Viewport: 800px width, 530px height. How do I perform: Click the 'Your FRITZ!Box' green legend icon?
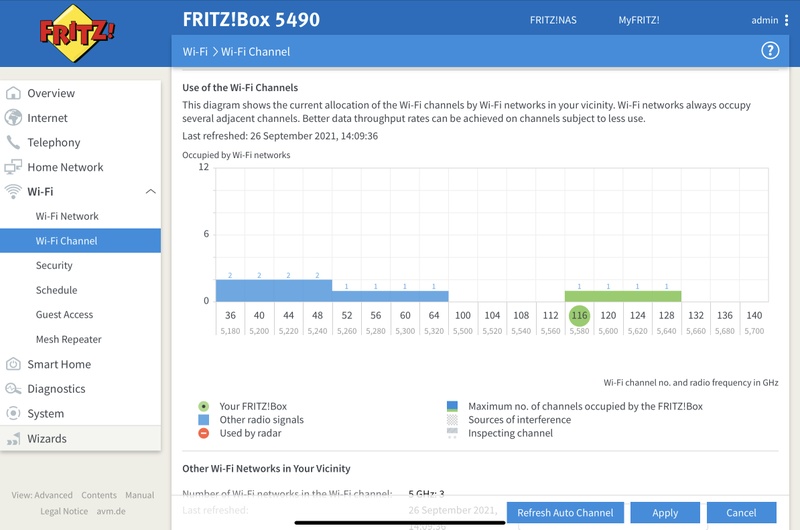pos(204,407)
